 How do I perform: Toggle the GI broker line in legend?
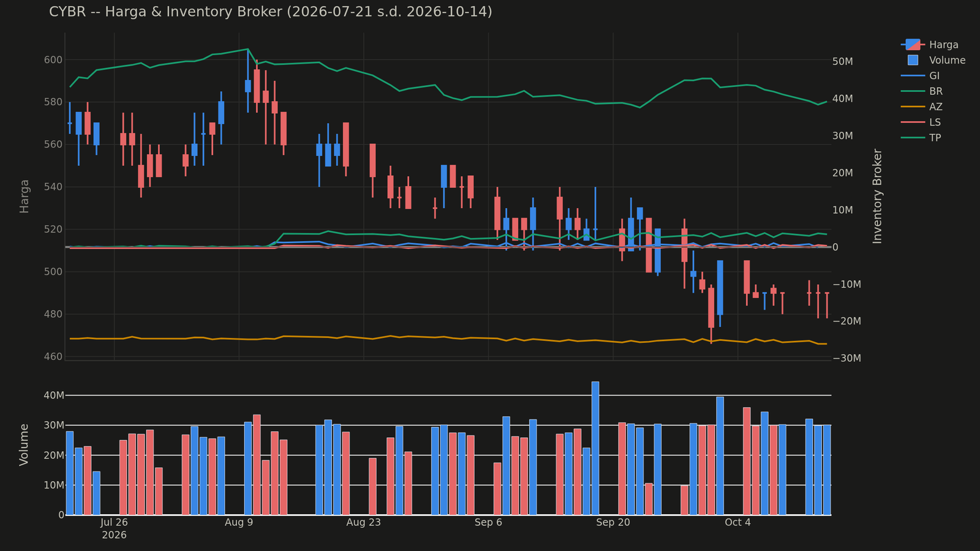(x=921, y=76)
